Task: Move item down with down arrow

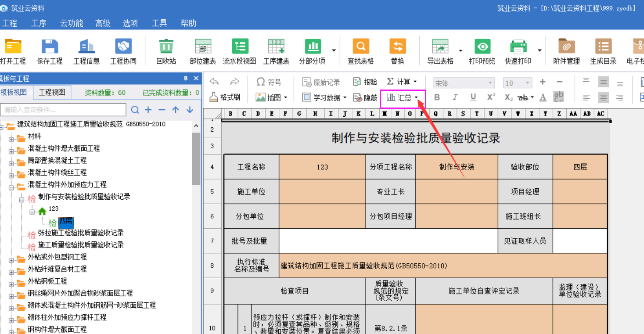Action: [x=190, y=110]
